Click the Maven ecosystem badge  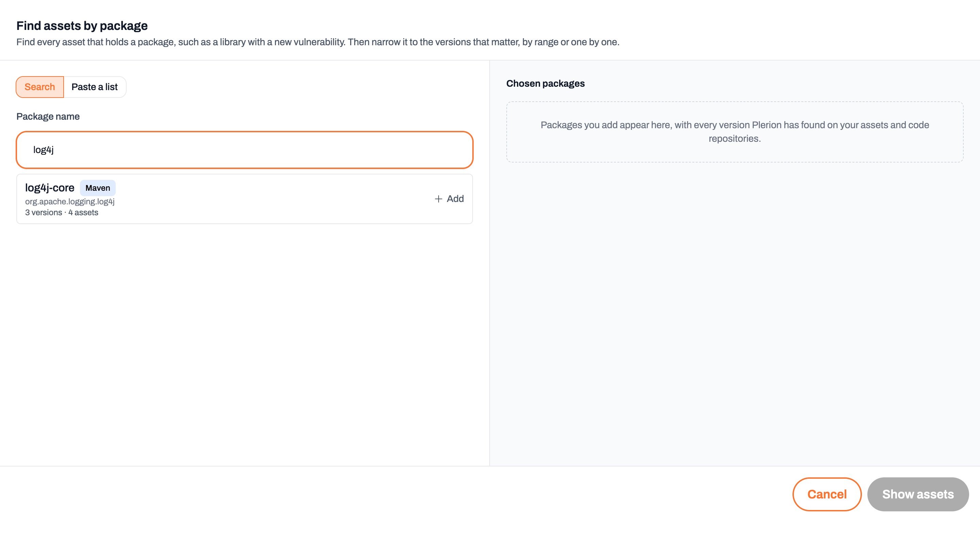point(98,188)
